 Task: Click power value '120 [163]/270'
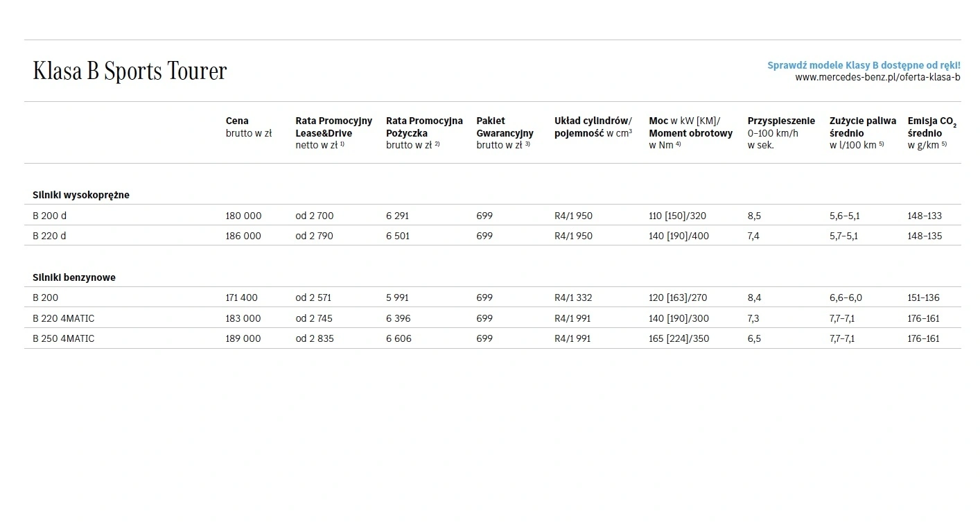(x=678, y=297)
